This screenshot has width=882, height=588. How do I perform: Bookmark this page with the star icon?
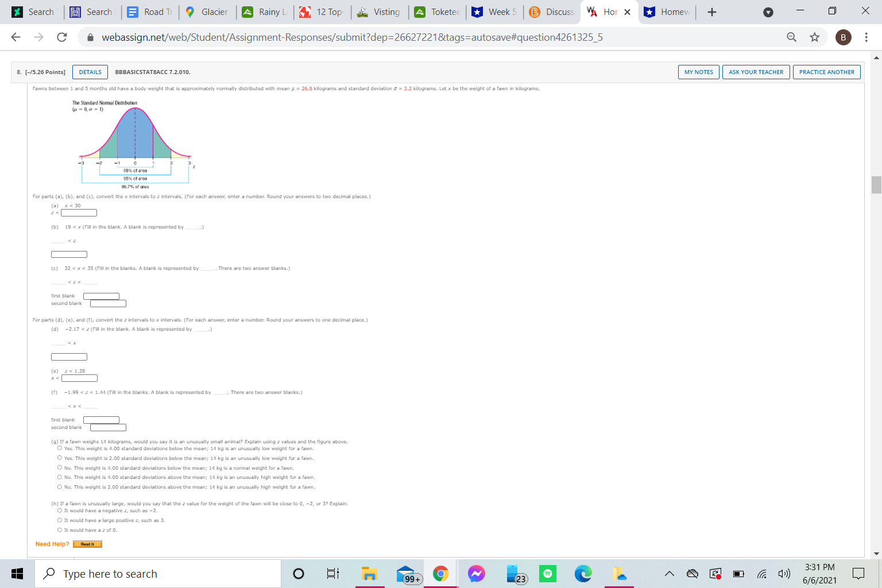click(x=814, y=37)
